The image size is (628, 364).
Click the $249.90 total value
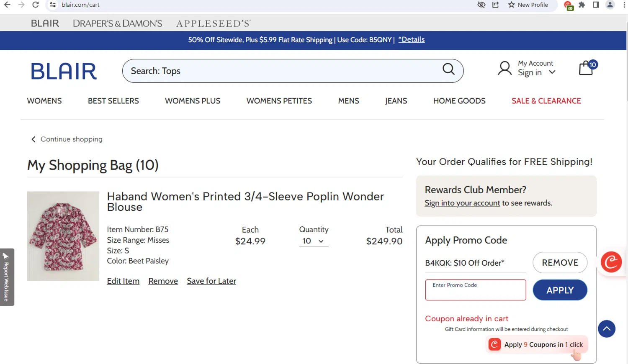pyautogui.click(x=384, y=241)
